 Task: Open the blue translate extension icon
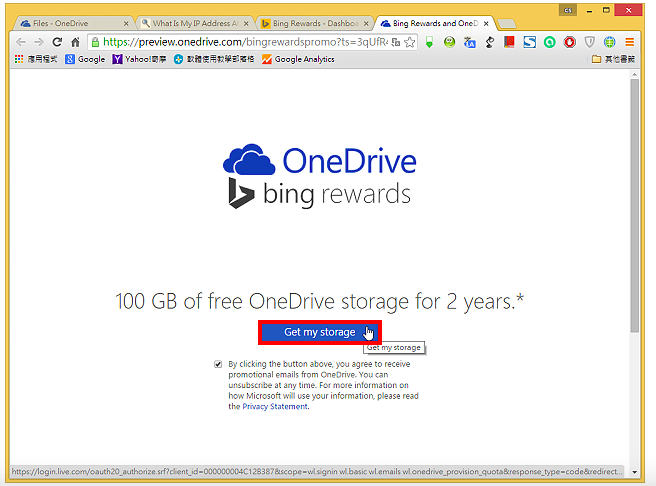tap(469, 42)
